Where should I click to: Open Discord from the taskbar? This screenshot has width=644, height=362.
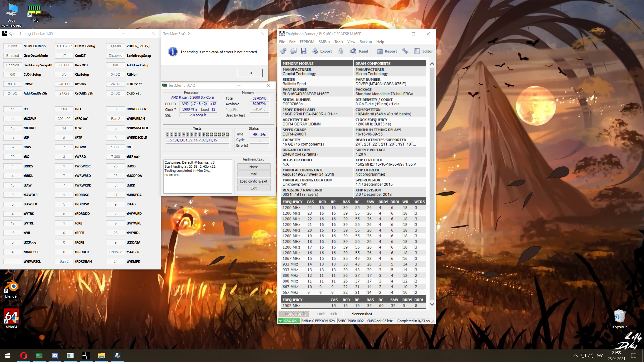[x=55, y=356]
